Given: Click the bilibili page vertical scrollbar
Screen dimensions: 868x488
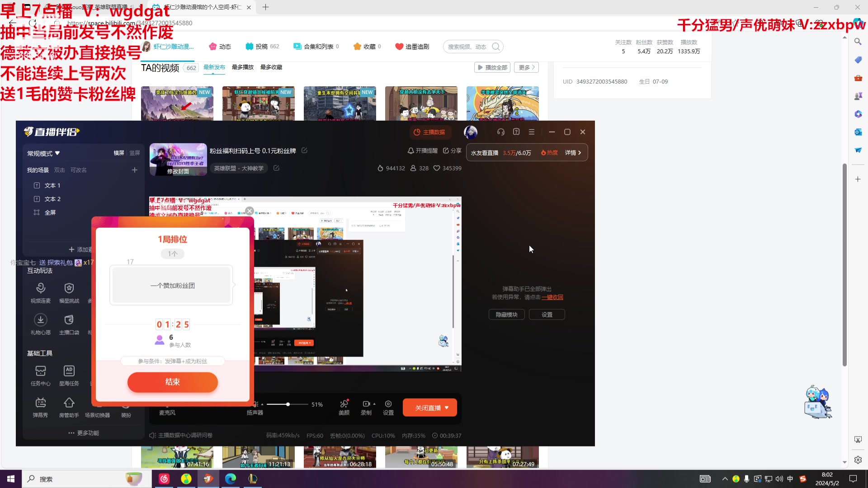Looking at the screenshot, I should tap(844, 264).
